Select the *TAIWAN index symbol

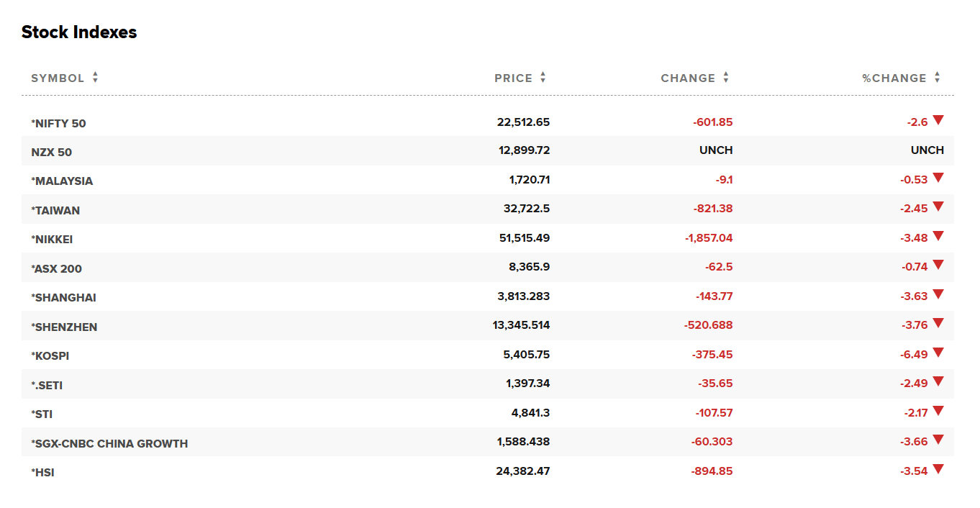pyautogui.click(x=55, y=210)
